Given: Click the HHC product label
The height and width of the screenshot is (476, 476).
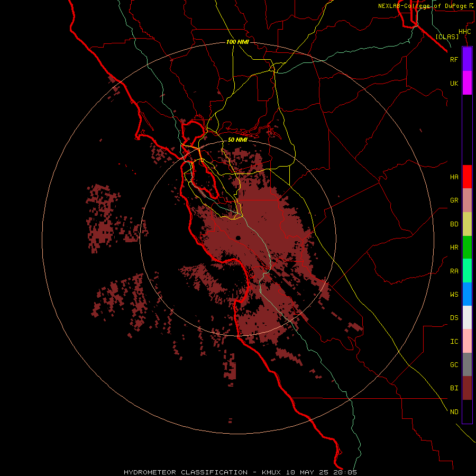Looking at the screenshot, I should (x=464, y=32).
